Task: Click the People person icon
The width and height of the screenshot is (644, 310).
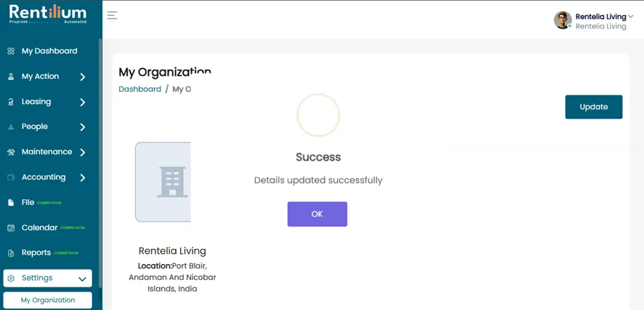Action: click(x=11, y=128)
